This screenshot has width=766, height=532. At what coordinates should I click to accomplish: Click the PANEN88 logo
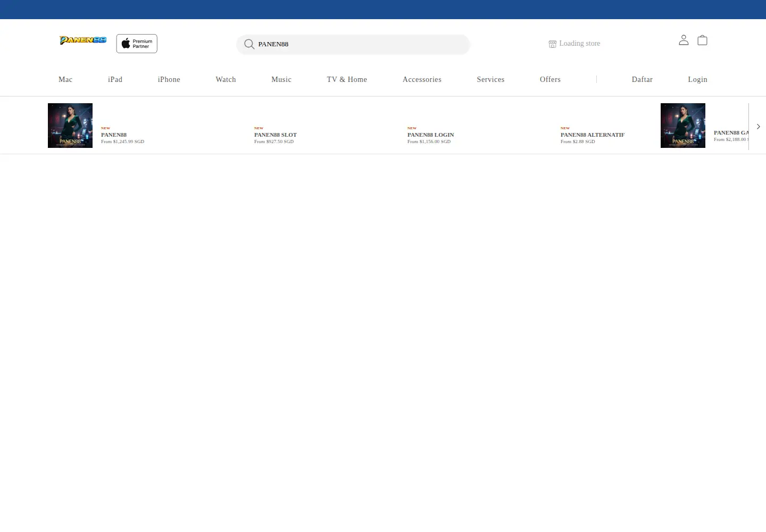[83, 40]
